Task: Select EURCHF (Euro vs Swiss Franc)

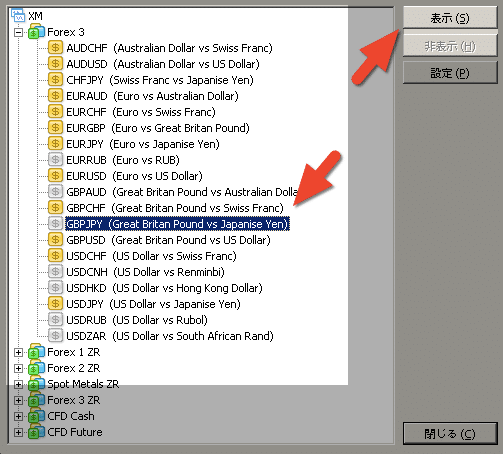Action: (141, 112)
